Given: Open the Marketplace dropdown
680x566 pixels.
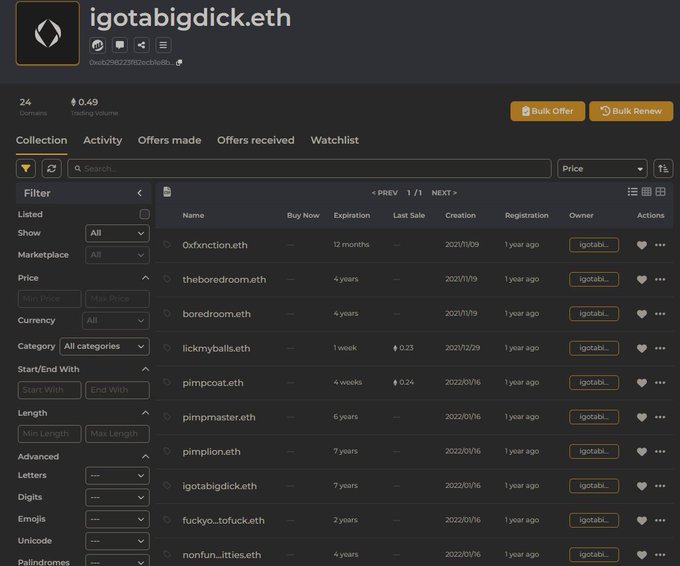Looking at the screenshot, I should point(117,255).
